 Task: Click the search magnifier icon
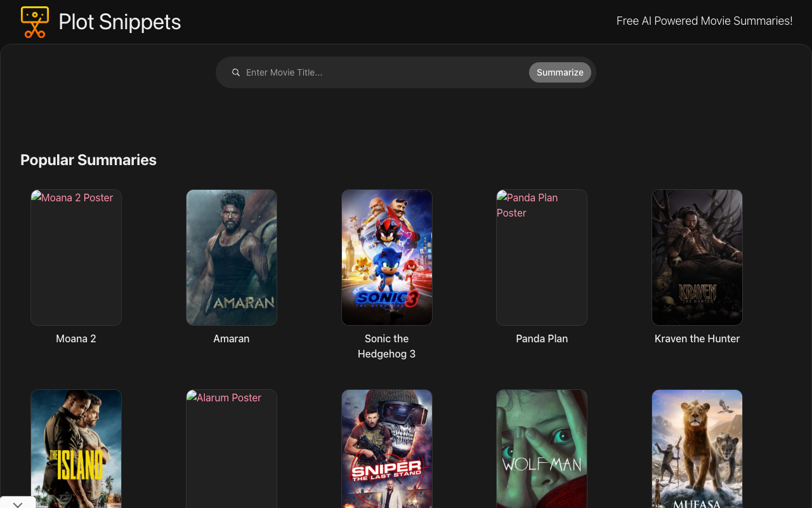pyautogui.click(x=236, y=72)
